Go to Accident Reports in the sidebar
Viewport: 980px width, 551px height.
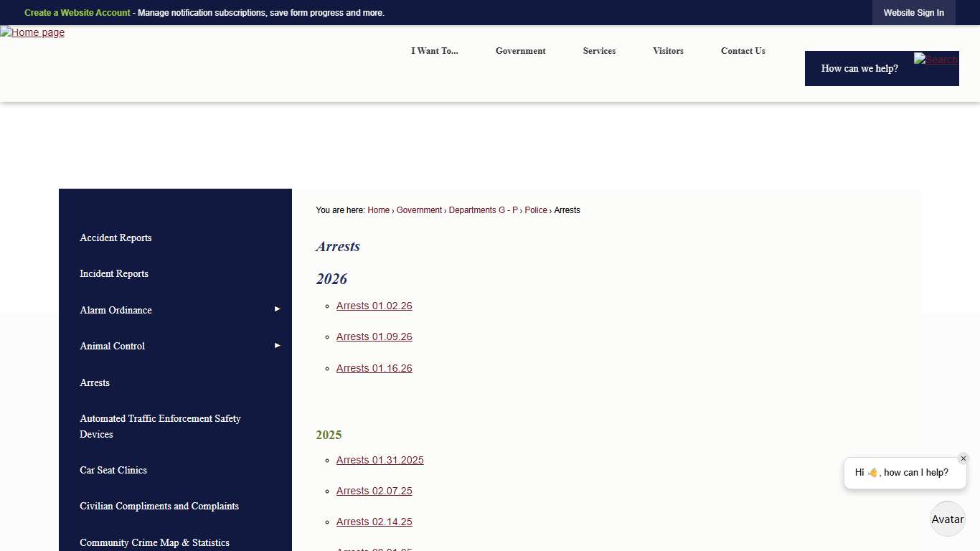[116, 237]
